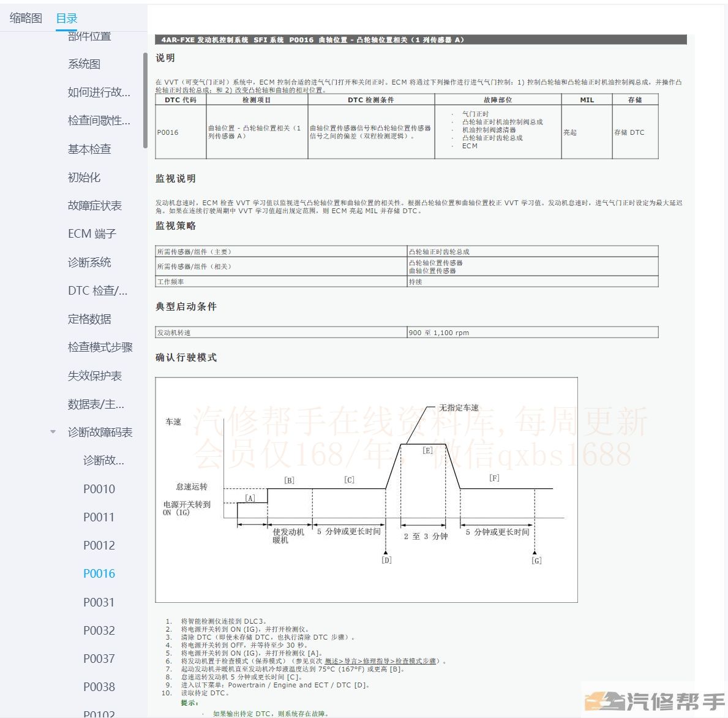Select 失效保护表 in the sidebar
The height and width of the screenshot is (718, 728).
(95, 376)
